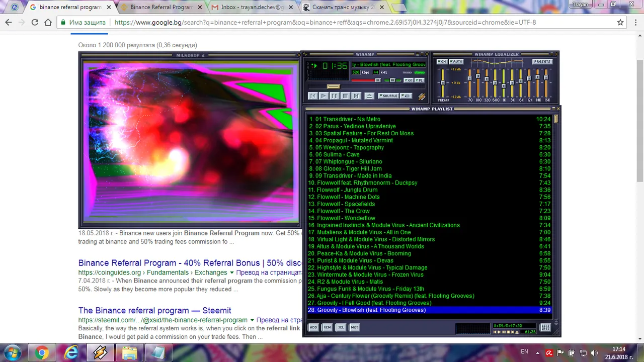Toggle Shuffle in Winamp
This screenshot has height=362, width=644.
(388, 96)
